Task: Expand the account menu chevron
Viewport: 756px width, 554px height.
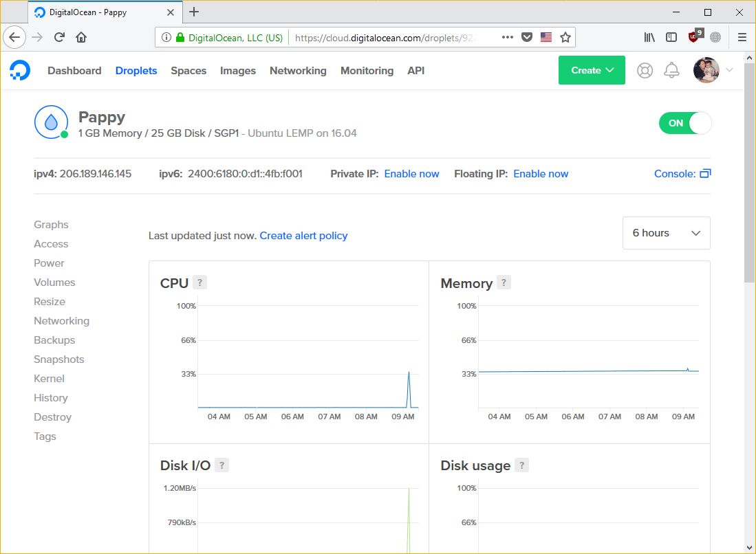Action: point(729,70)
